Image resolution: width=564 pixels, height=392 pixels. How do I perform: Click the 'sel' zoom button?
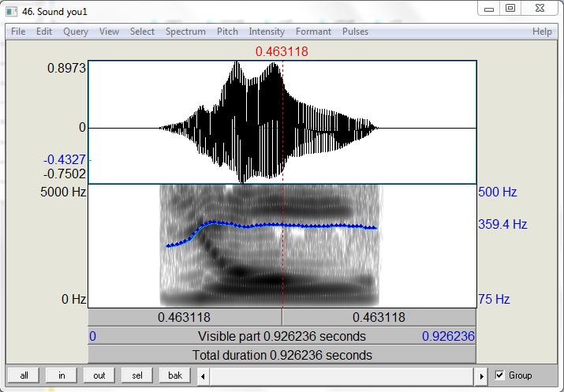[137, 375]
